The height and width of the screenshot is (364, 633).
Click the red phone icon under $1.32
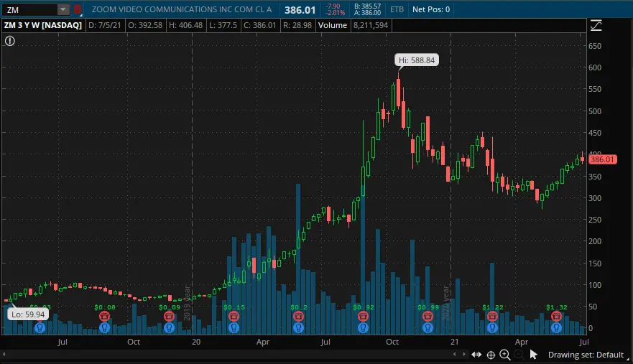[556, 317]
